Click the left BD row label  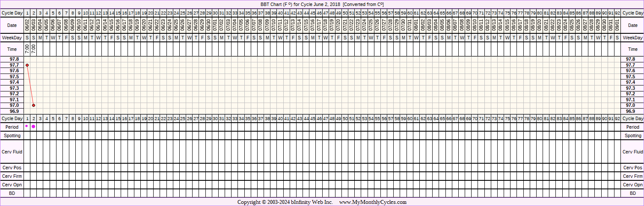point(12,193)
